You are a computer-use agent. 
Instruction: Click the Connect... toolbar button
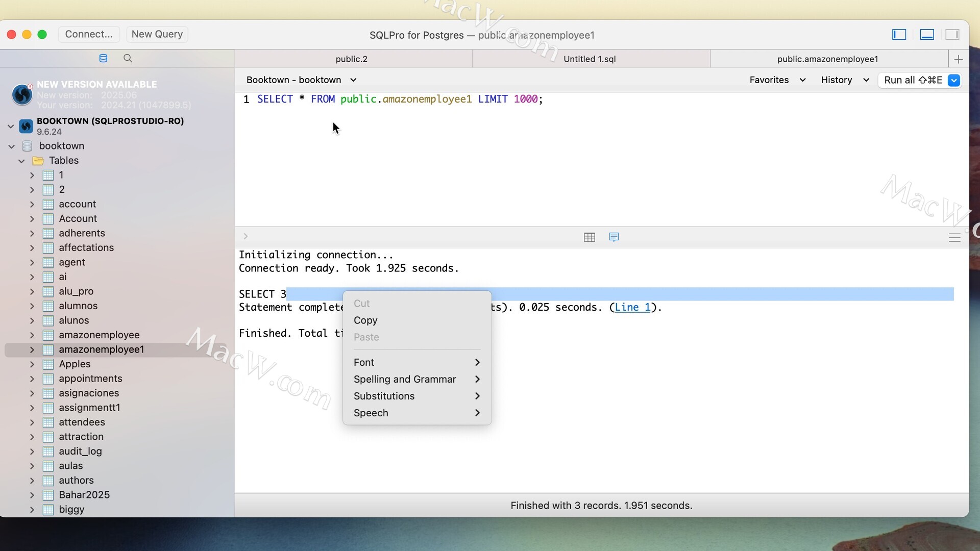(89, 34)
